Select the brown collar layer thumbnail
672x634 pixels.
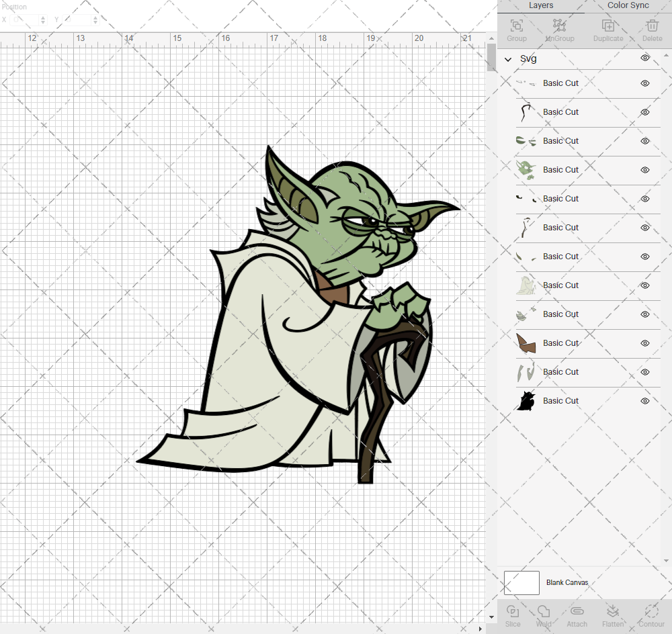(526, 343)
